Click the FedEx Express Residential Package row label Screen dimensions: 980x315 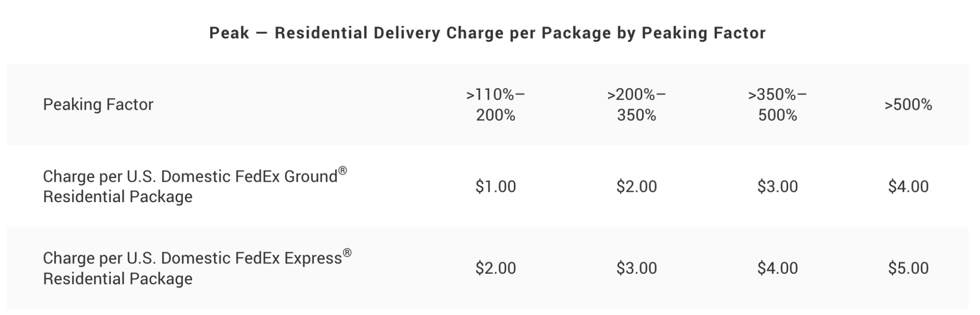(x=192, y=268)
